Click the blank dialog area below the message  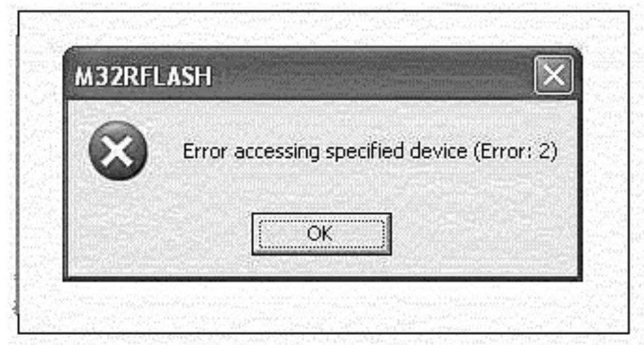tap(322, 189)
